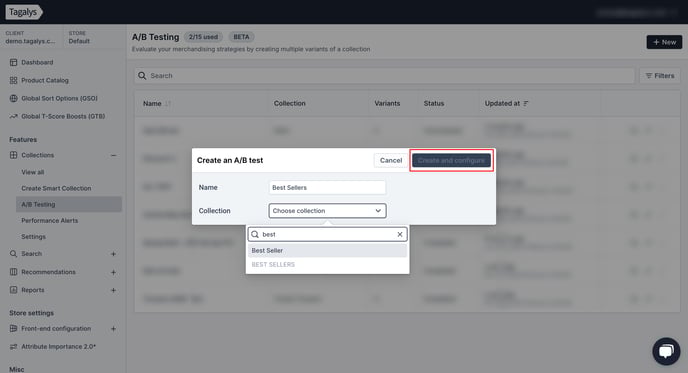Expand the Search section
Viewport: 688px width, 373px height.
coord(113,254)
